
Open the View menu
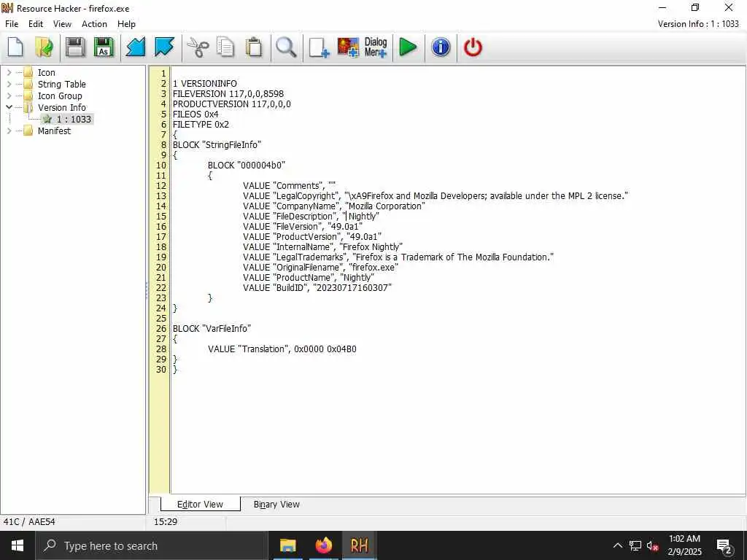tap(62, 24)
